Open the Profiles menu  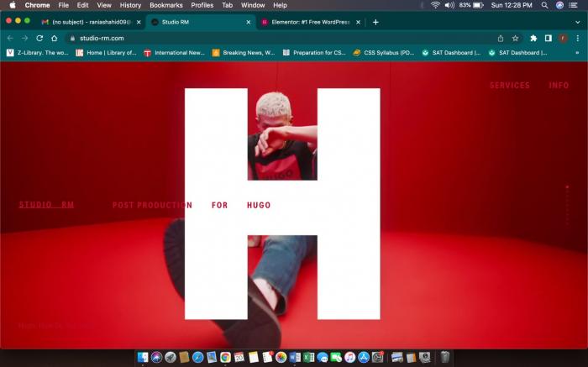coord(202,5)
